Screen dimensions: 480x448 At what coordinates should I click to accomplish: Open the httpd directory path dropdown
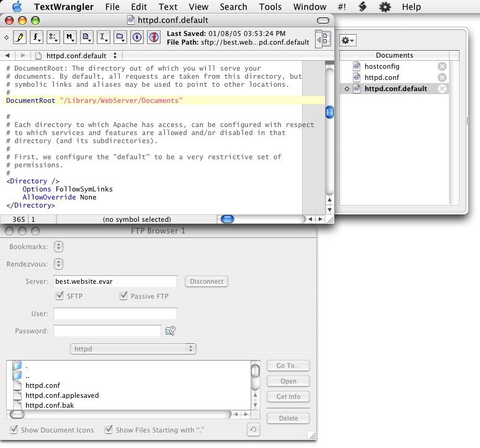[x=133, y=349]
